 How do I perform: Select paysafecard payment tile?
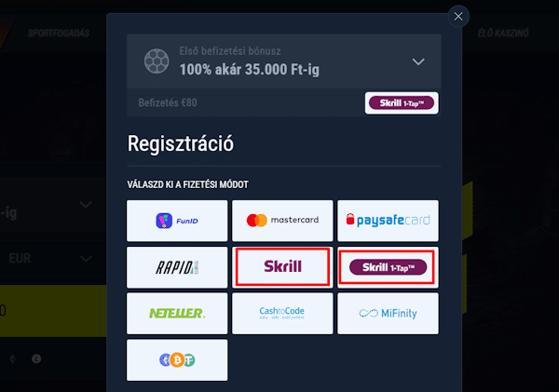(388, 221)
